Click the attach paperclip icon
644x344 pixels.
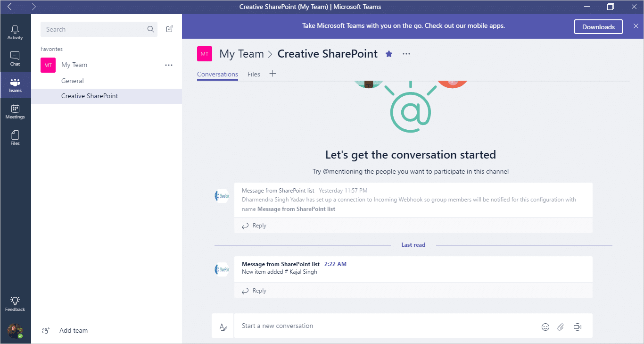(561, 327)
